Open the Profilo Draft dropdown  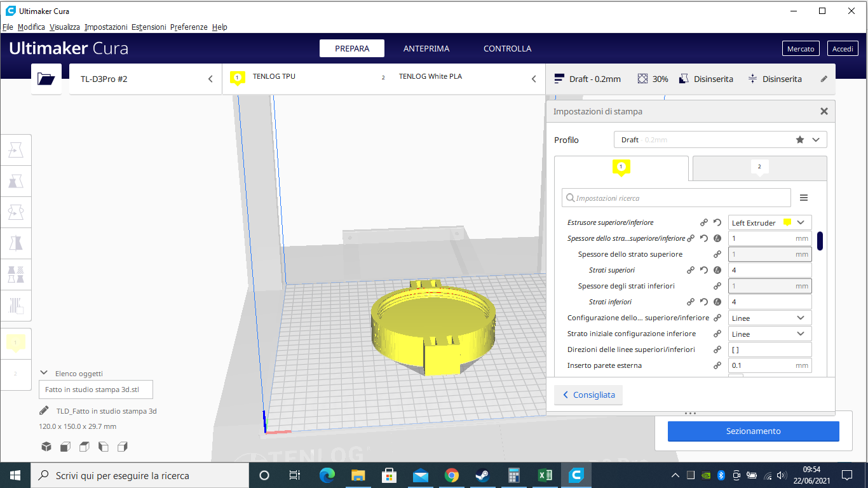coord(720,140)
